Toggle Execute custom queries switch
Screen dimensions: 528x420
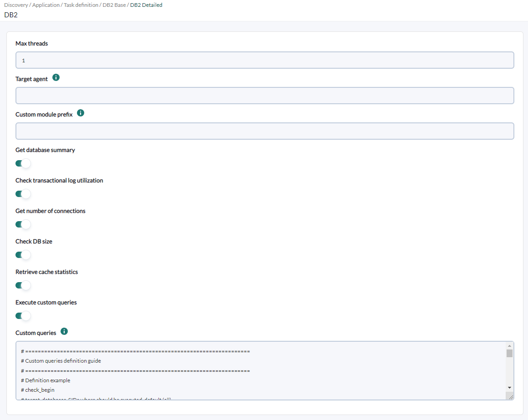point(23,316)
